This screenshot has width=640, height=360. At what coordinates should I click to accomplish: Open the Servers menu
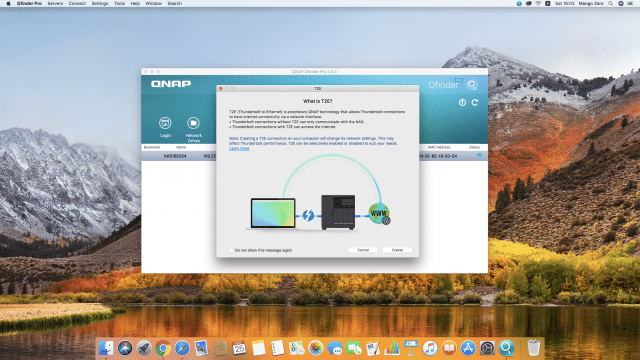(55, 3)
